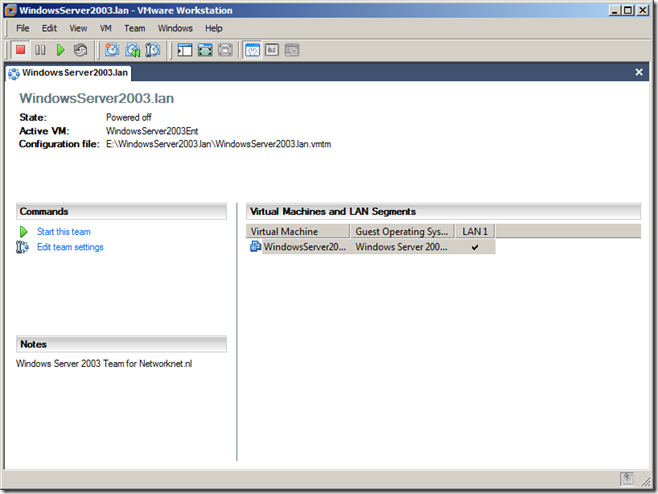Click the WindowsServer2003Ent active VM value
Screen dimensions: 658x494
click(152, 131)
